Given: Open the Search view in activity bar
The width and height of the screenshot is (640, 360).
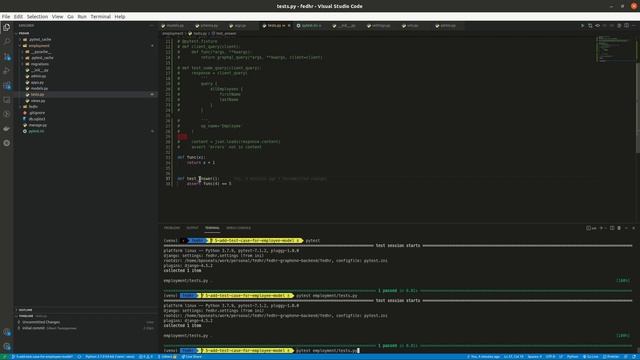Looking at the screenshot, I should pyautogui.click(x=7, y=42).
